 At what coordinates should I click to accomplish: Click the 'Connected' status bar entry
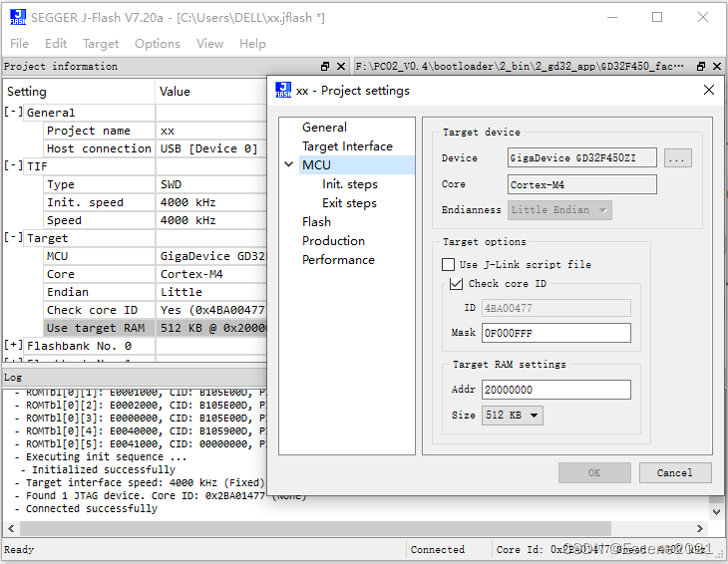[x=438, y=550]
